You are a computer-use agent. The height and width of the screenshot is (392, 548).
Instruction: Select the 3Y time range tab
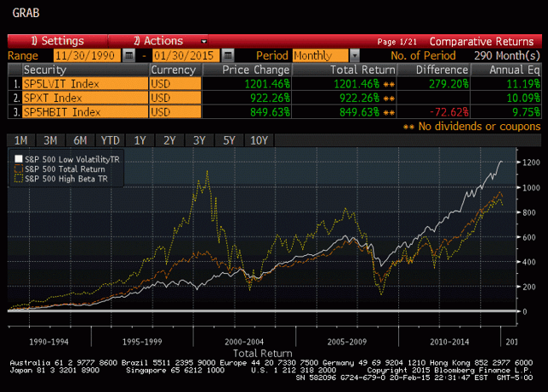(x=200, y=140)
